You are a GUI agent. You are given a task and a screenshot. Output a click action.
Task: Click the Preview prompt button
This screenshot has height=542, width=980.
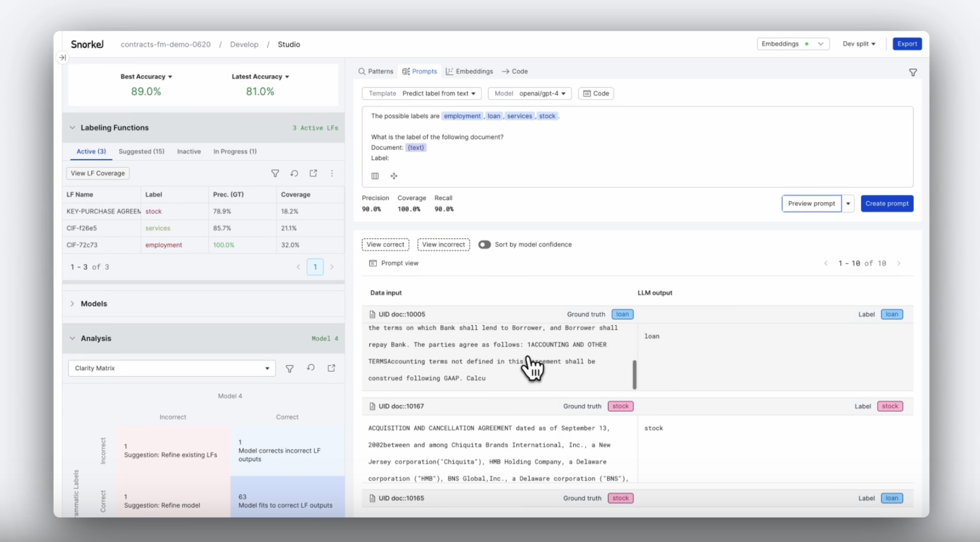point(812,203)
